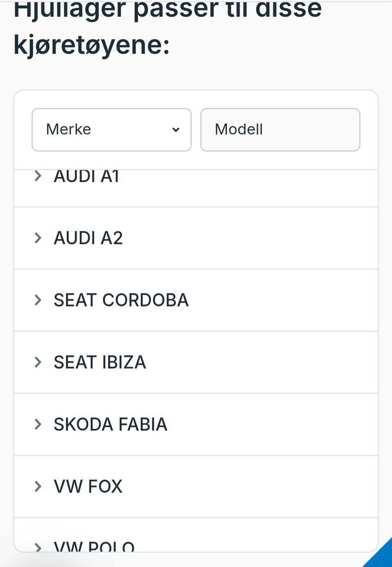Click the chevron beside AUDI A2
392x567 pixels.
pos(38,238)
